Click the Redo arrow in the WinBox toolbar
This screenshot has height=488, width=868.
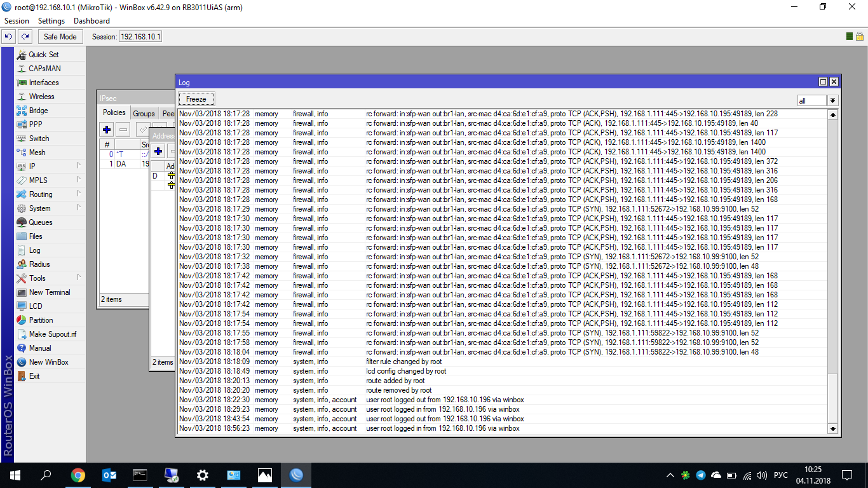coord(25,37)
